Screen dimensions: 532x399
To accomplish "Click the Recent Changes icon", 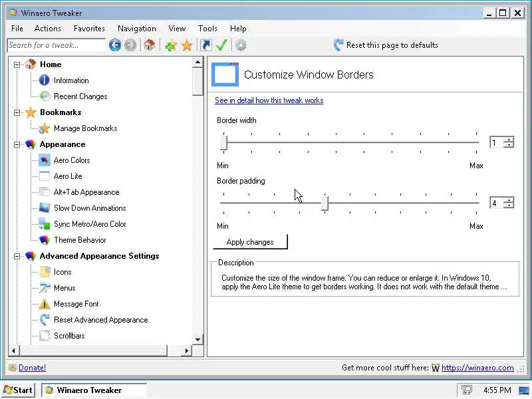I will click(x=45, y=96).
